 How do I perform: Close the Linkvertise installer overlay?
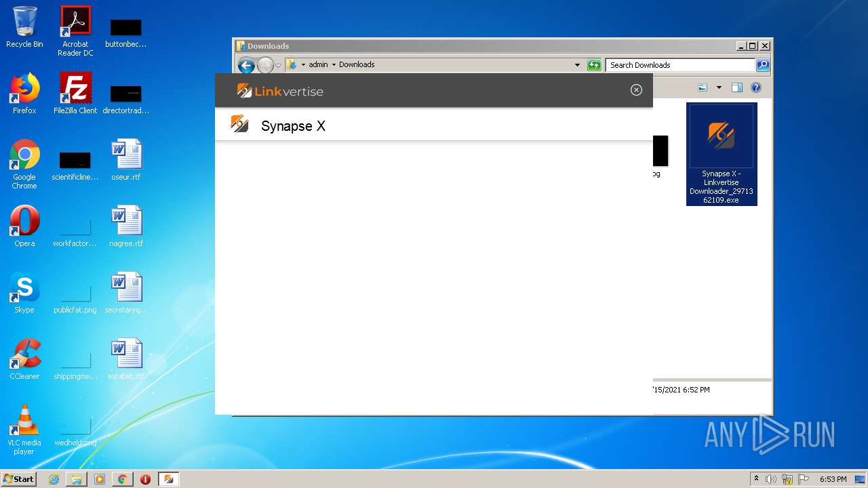(636, 90)
